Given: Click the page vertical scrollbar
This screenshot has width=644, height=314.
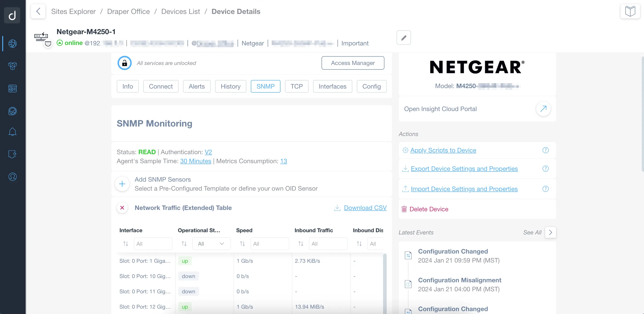Looking at the screenshot, I should point(642,114).
